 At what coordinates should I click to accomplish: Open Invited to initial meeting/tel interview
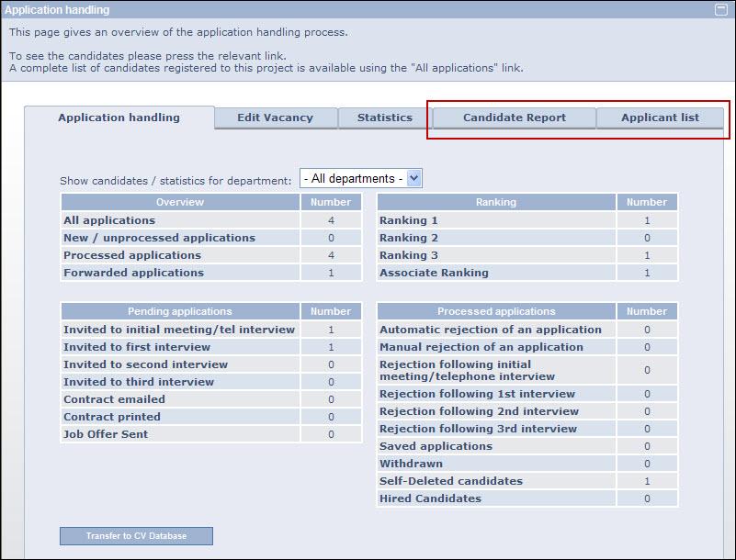tap(179, 330)
